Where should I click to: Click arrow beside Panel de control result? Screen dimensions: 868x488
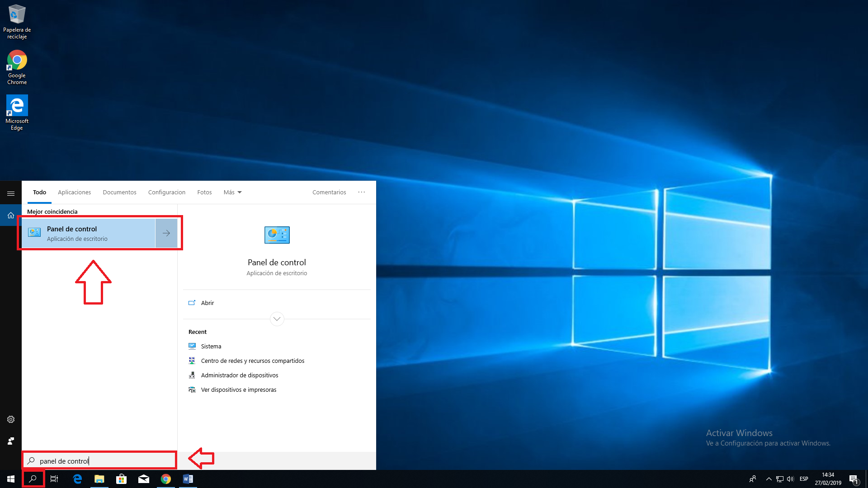tap(166, 233)
